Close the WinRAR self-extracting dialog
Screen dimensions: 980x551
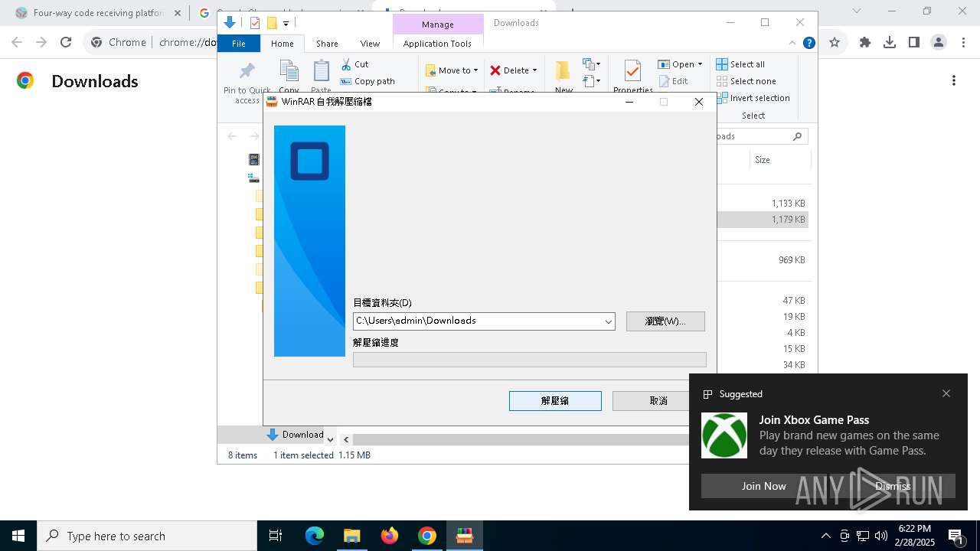pyautogui.click(x=699, y=102)
